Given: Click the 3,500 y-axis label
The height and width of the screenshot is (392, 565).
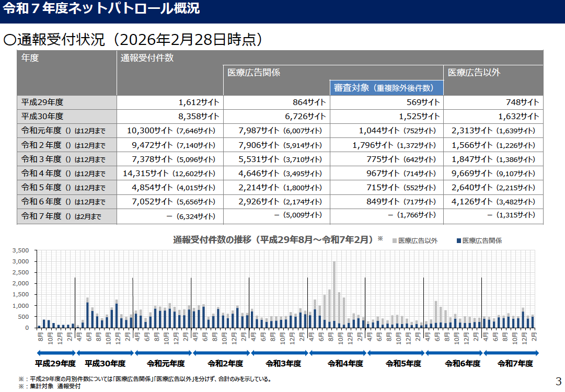Looking at the screenshot, I should (20, 250).
